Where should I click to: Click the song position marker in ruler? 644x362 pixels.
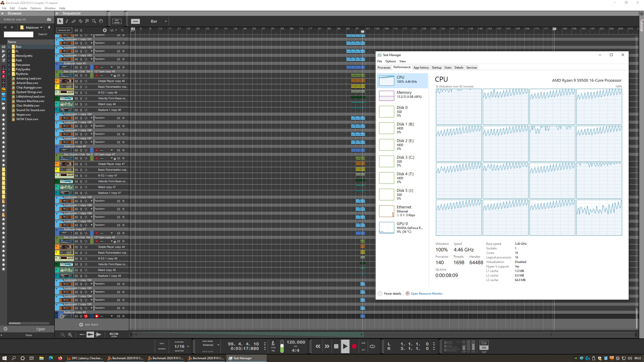(363, 32)
